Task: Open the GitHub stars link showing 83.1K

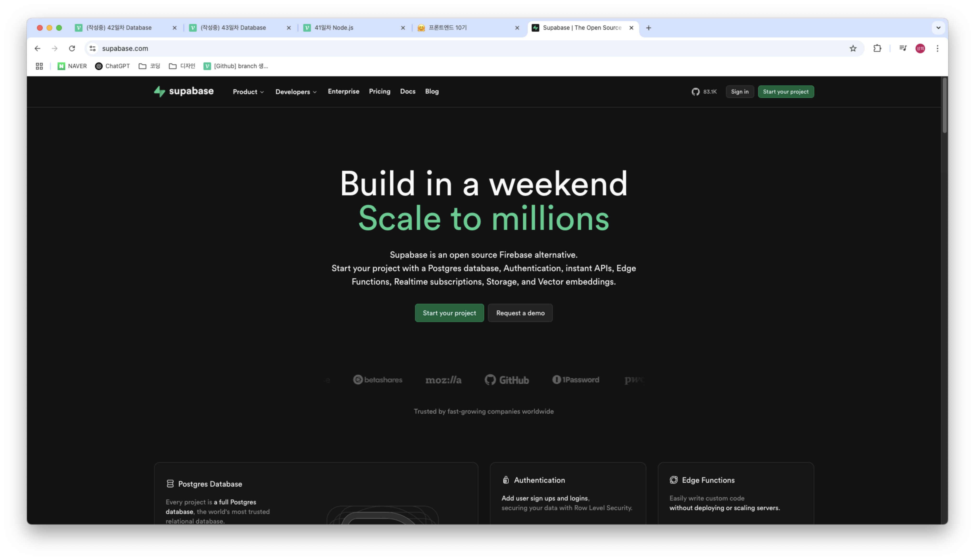Action: [x=704, y=92]
